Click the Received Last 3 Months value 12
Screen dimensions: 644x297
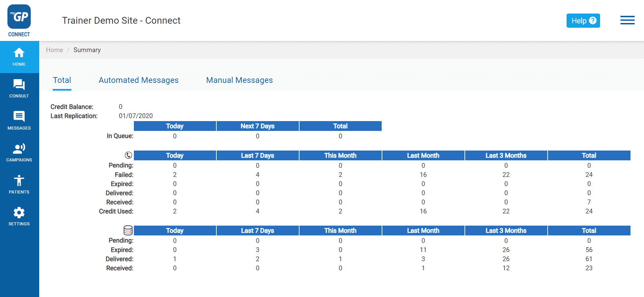tap(506, 268)
